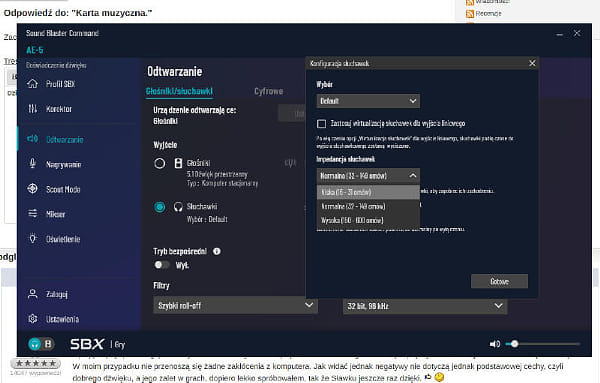This screenshot has width=600, height=383.
Task: Close the Konfiguracja słuchawek dialog
Action: click(x=532, y=63)
